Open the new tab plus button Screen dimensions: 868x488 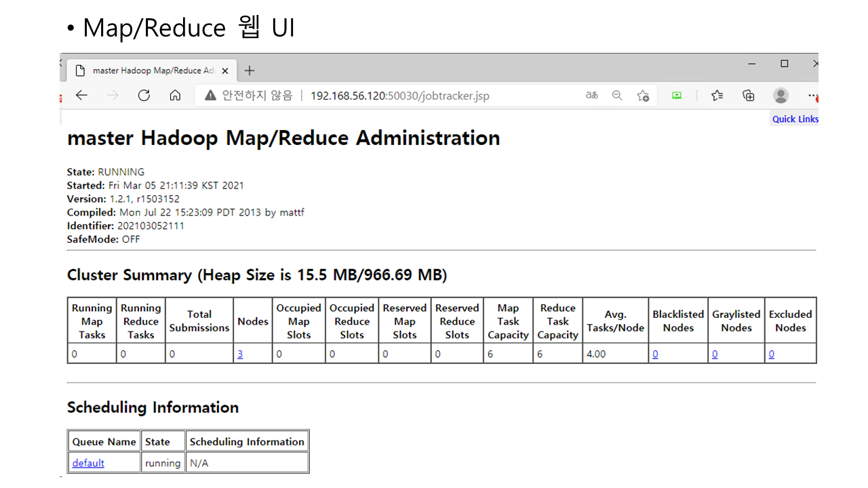point(250,70)
